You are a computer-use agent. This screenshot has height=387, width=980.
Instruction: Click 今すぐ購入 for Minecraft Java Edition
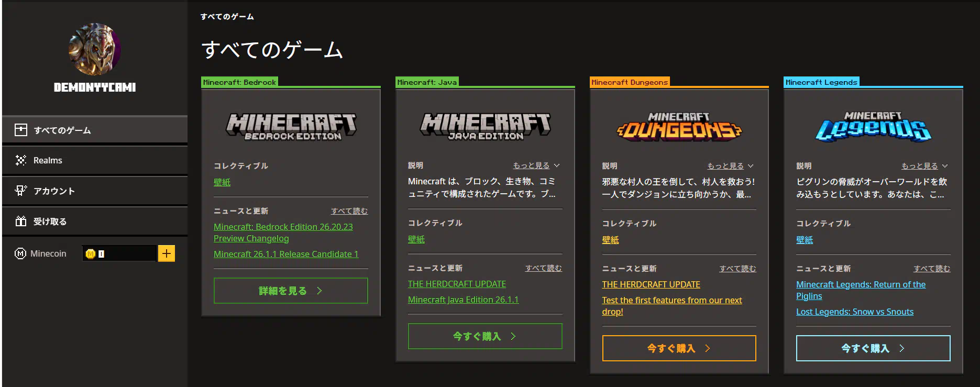[485, 336]
